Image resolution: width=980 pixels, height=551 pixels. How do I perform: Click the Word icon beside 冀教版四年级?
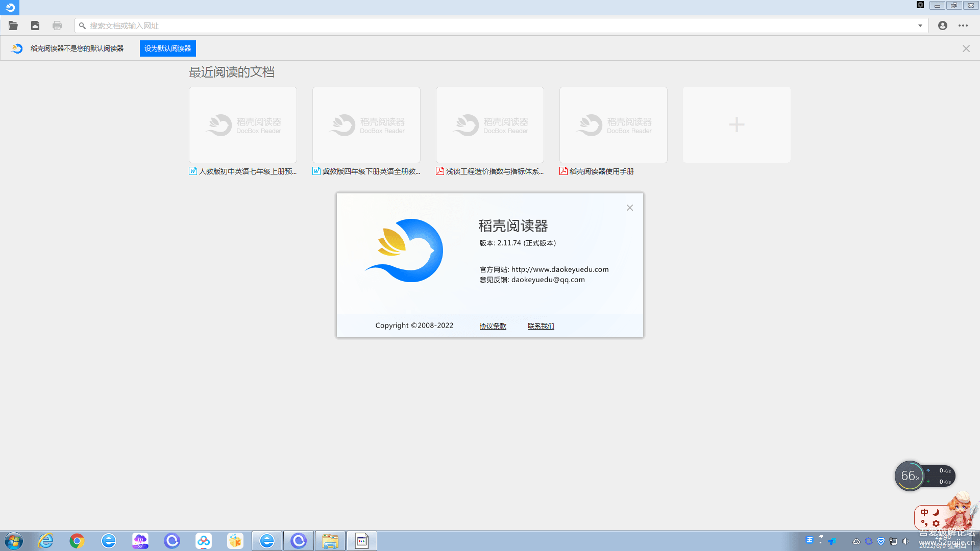[x=316, y=171]
